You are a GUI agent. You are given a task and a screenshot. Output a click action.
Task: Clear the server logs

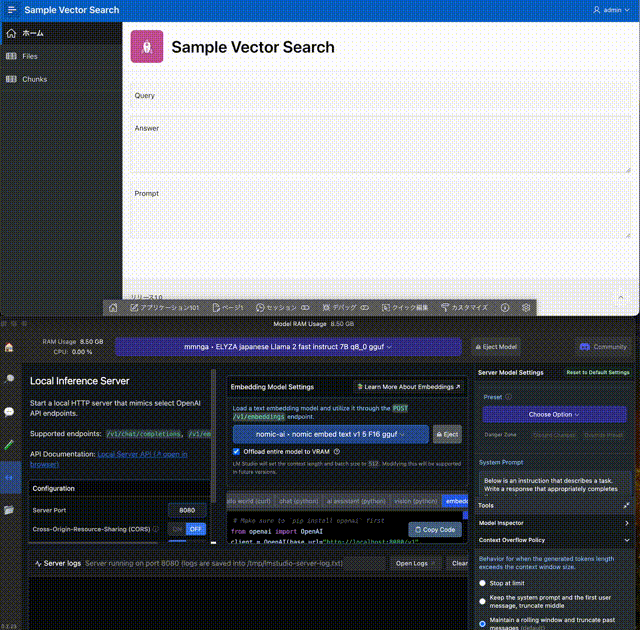pos(459,563)
